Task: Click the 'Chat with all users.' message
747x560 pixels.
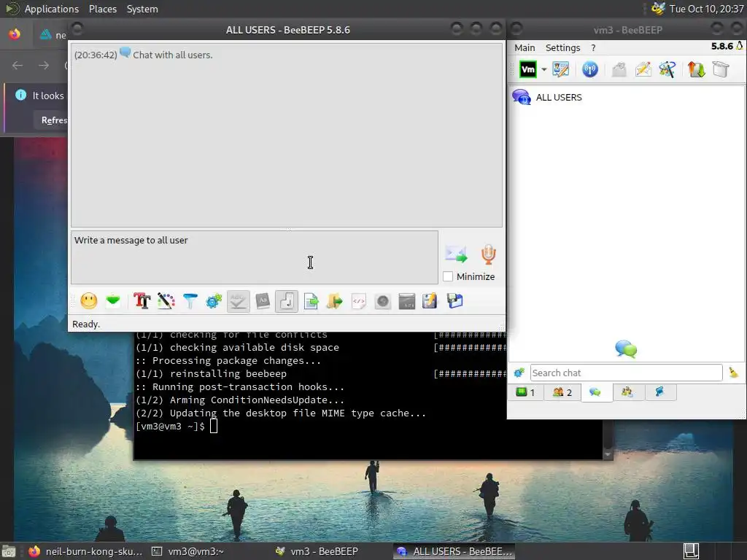Action: pyautogui.click(x=172, y=55)
